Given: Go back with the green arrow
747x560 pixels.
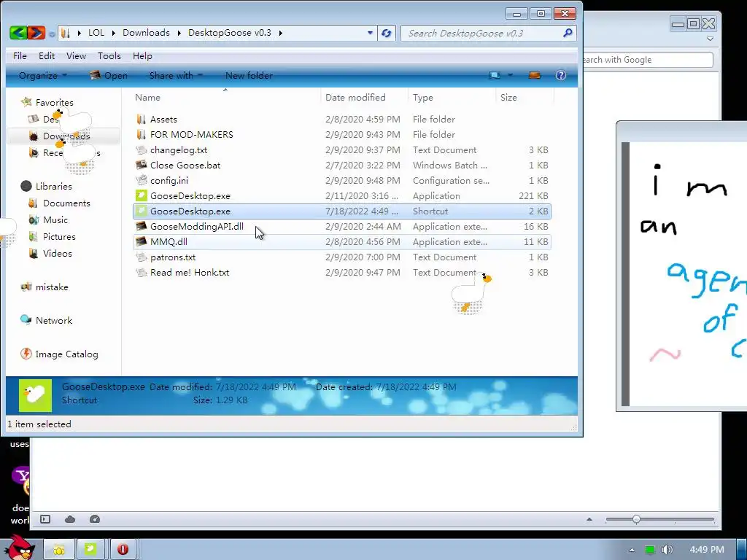Looking at the screenshot, I should [x=18, y=33].
